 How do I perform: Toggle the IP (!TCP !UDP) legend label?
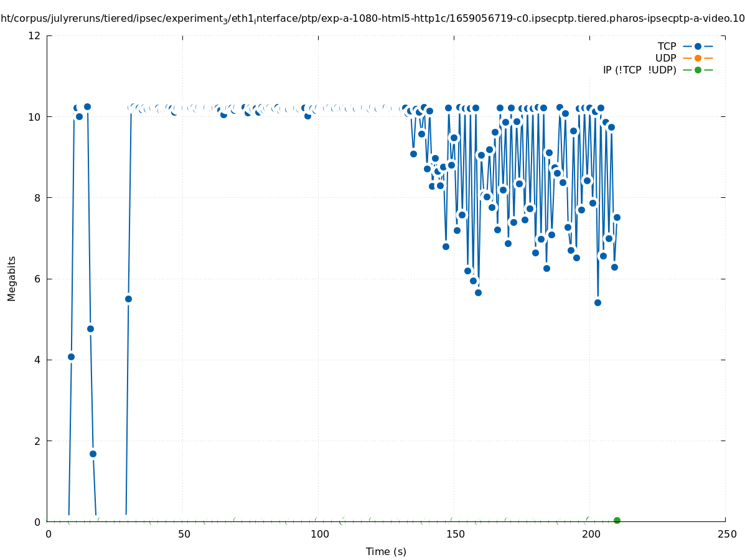pyautogui.click(x=639, y=70)
